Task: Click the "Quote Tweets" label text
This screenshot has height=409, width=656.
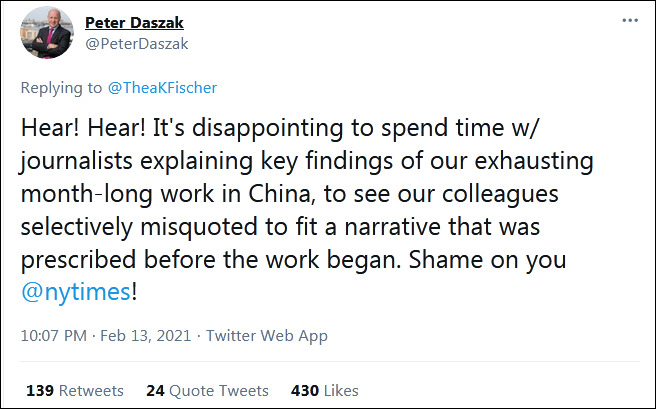Action: coord(216,390)
